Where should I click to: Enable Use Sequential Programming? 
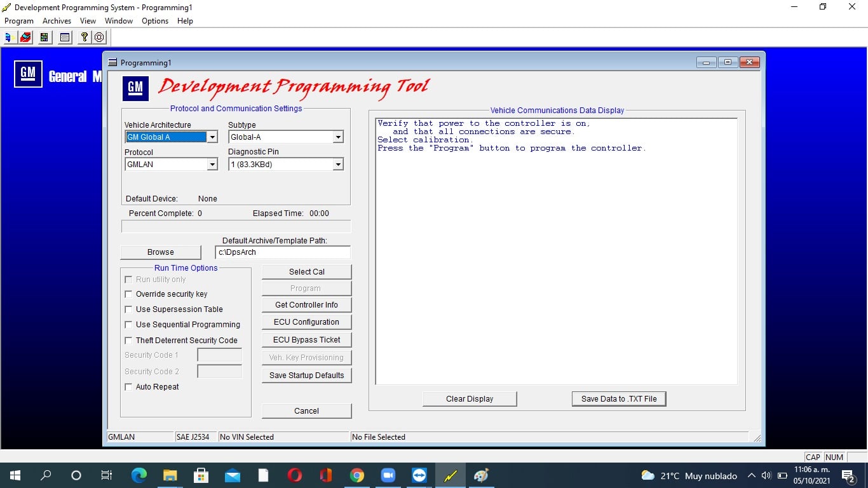pos(128,325)
